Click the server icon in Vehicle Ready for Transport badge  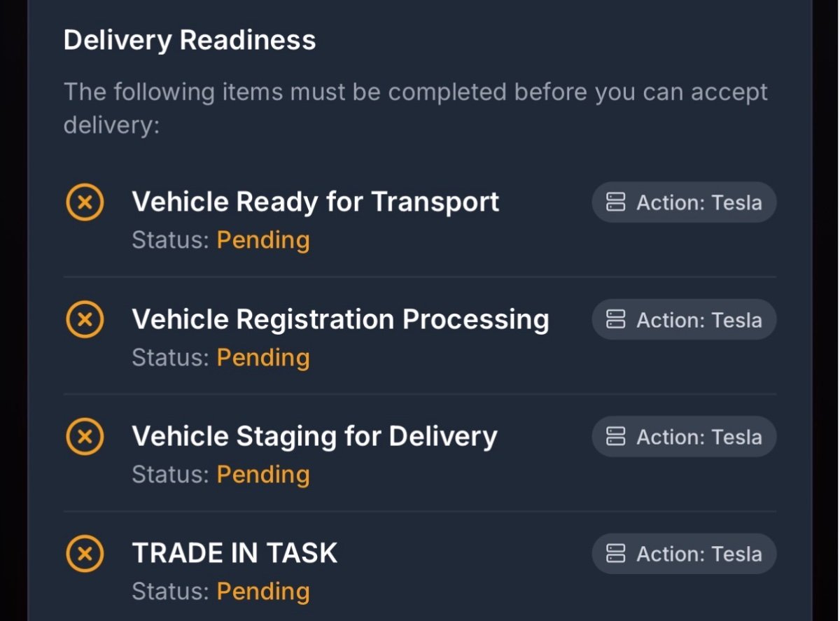(616, 203)
